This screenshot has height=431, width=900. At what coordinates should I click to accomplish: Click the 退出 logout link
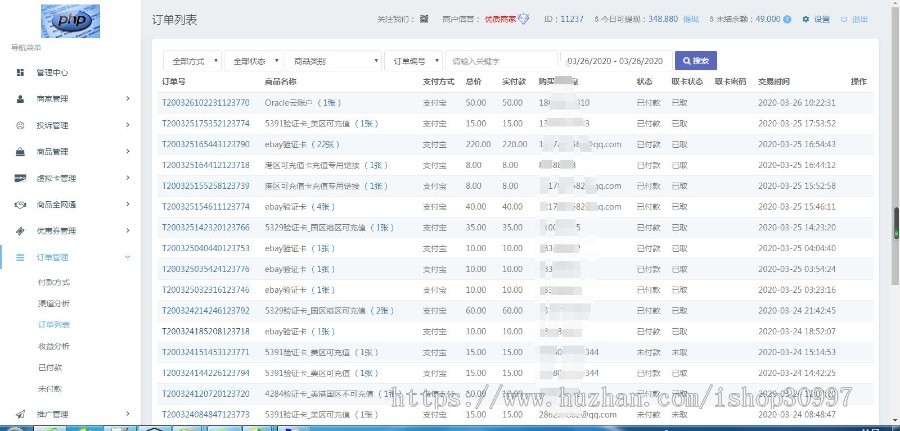[860, 20]
